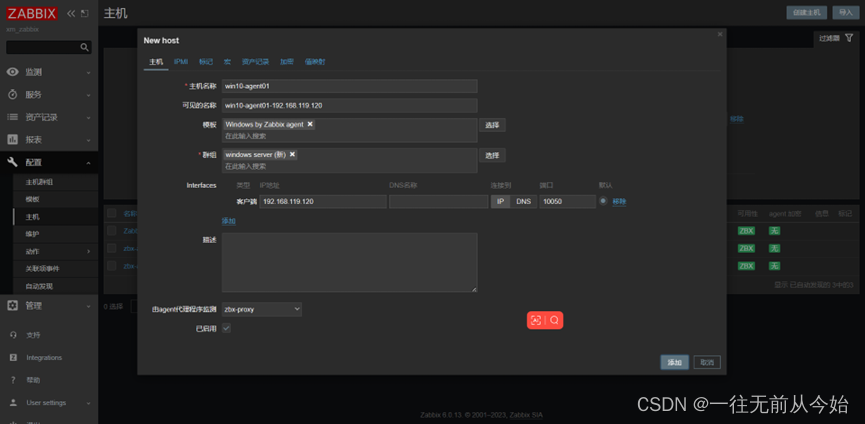The height and width of the screenshot is (424, 865).
Task: Open 维护 in the sidebar
Action: tap(32, 234)
